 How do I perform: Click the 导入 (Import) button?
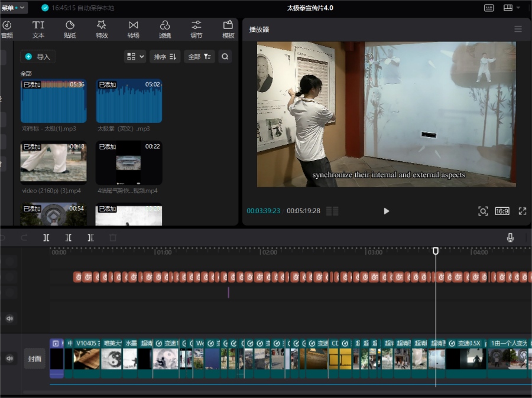pyautogui.click(x=38, y=57)
